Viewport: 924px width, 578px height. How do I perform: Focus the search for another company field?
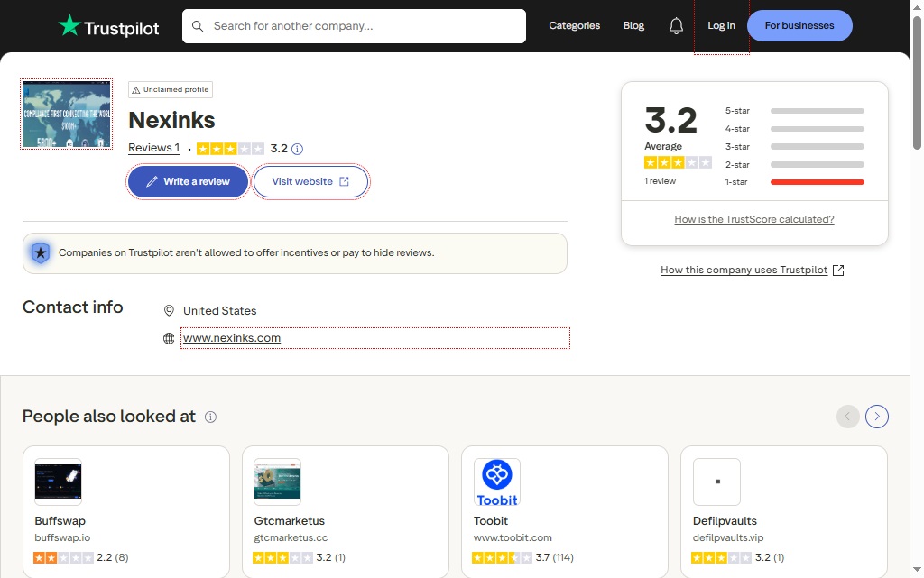[x=361, y=26]
